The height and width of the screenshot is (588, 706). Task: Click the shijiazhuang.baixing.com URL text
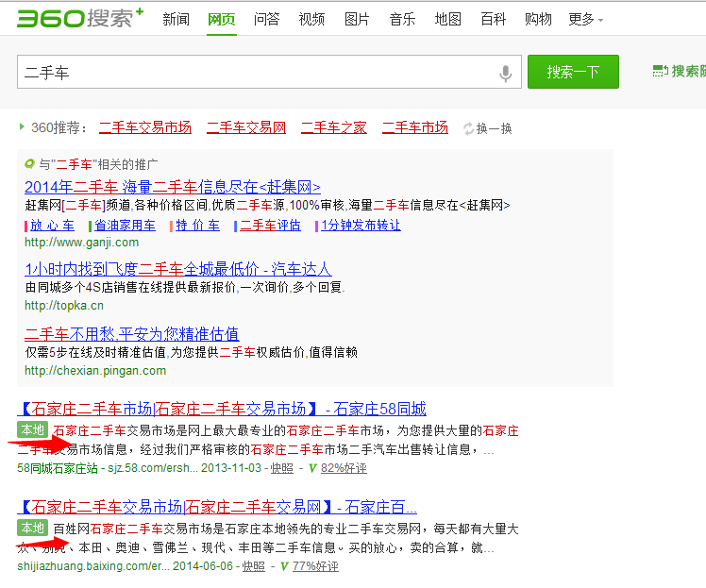pyautogui.click(x=93, y=566)
